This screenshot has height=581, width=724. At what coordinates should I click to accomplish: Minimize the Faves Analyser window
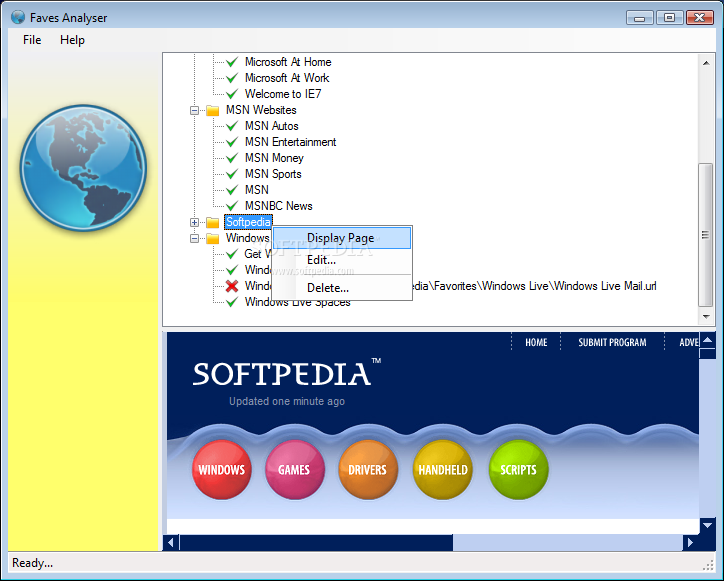[x=640, y=18]
